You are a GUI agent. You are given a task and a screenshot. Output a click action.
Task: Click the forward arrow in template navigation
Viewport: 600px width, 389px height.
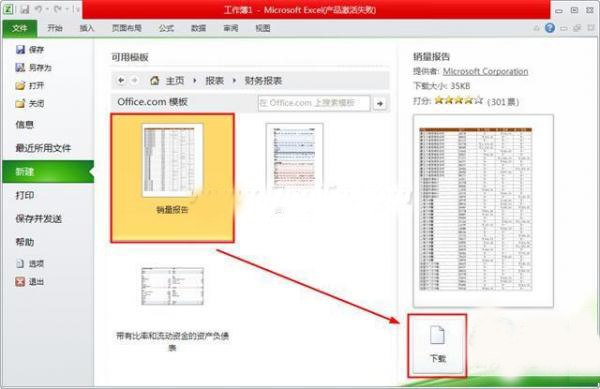[134, 80]
